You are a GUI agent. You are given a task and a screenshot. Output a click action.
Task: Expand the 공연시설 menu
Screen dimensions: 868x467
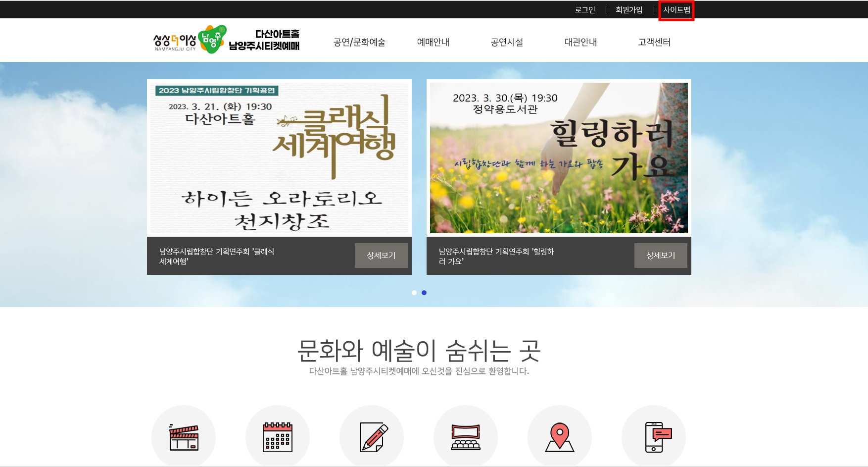click(x=507, y=42)
